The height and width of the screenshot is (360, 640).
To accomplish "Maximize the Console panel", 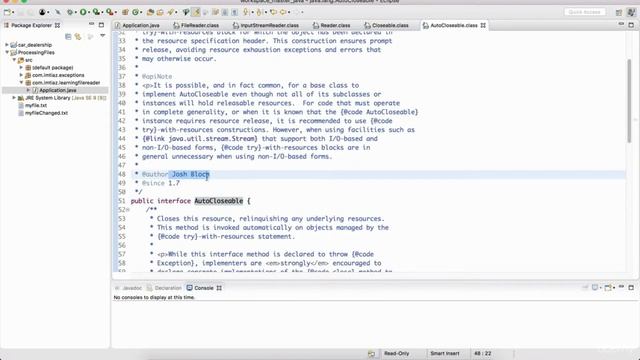I will point(631,288).
